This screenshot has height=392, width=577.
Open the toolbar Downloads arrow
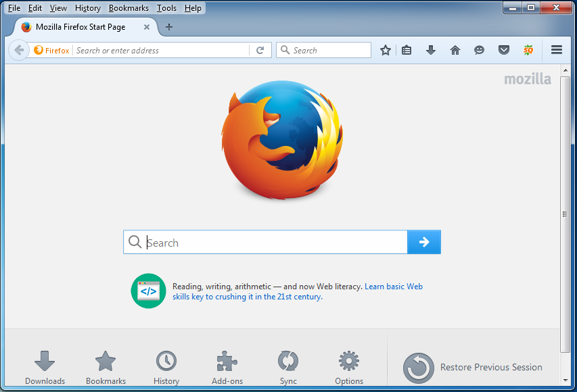pos(431,50)
